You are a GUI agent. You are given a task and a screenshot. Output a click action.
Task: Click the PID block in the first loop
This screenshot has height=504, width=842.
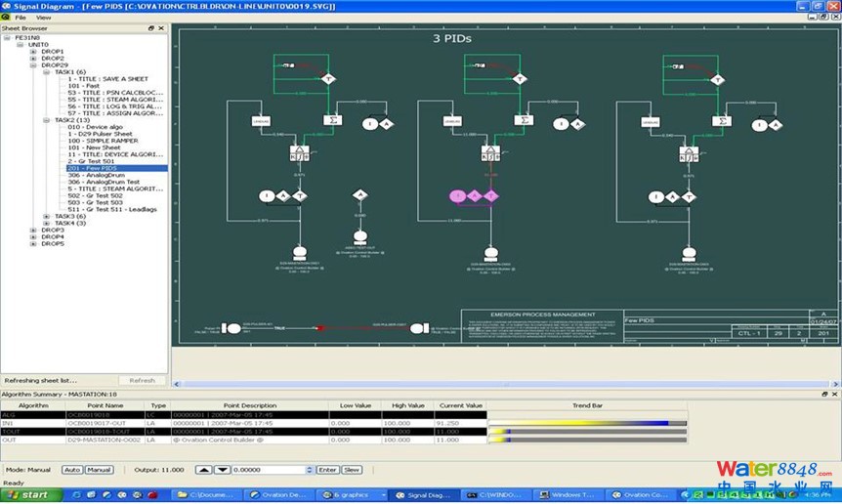300,153
